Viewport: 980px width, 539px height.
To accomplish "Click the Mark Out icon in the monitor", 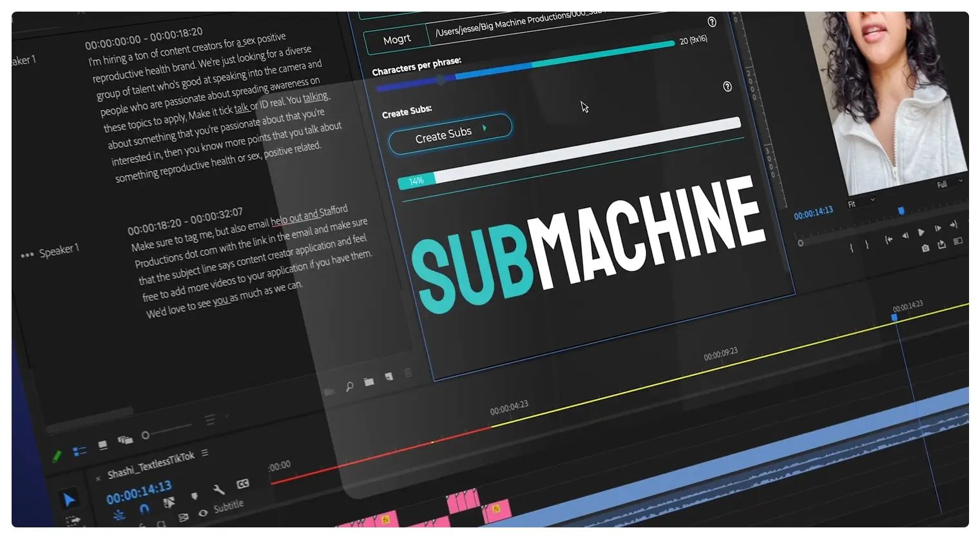I will (x=868, y=243).
